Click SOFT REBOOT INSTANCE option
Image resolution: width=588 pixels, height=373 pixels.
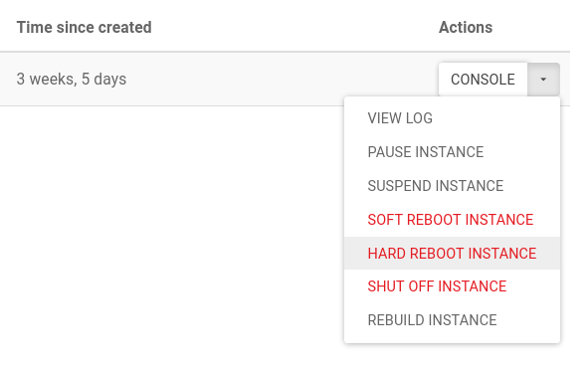coord(452,220)
